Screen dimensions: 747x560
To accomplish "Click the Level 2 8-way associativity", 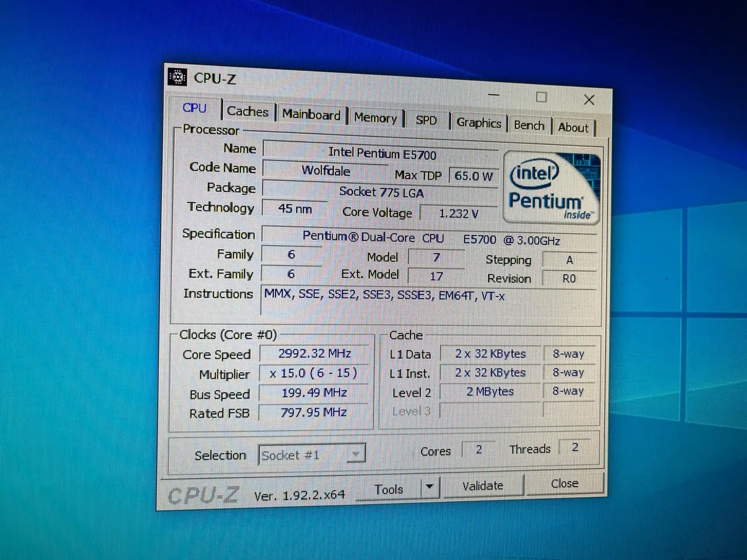I will coord(568,391).
